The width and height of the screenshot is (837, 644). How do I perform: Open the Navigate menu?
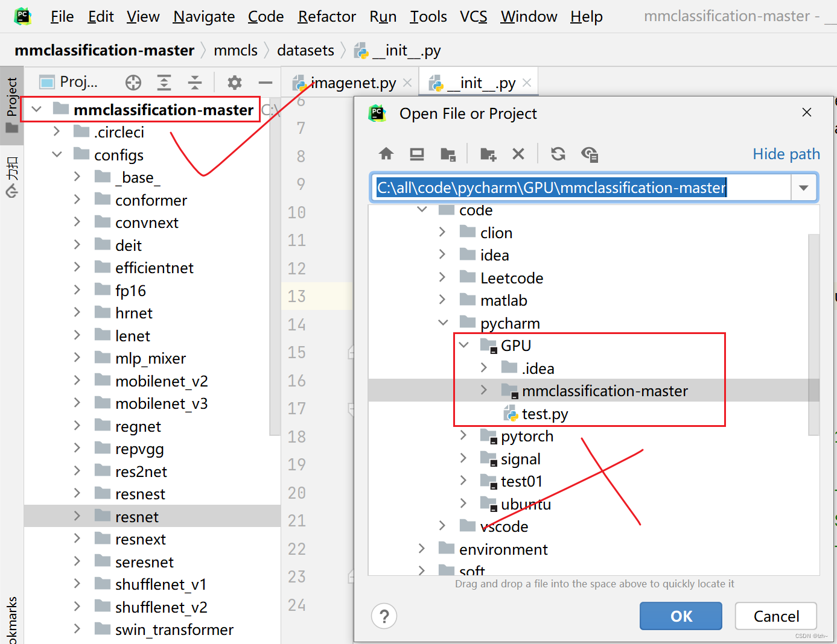tap(204, 16)
